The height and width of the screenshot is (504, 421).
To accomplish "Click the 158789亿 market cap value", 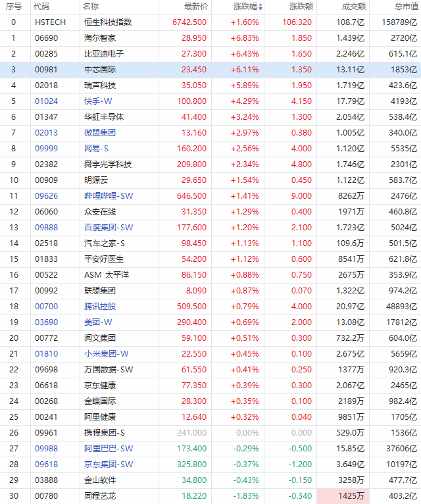I will (x=399, y=22).
